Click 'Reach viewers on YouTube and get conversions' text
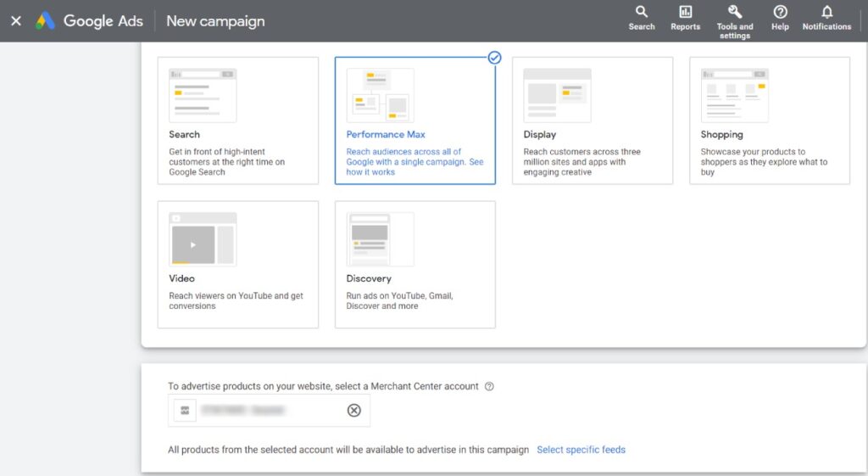Image resolution: width=868 pixels, height=476 pixels. pos(236,301)
